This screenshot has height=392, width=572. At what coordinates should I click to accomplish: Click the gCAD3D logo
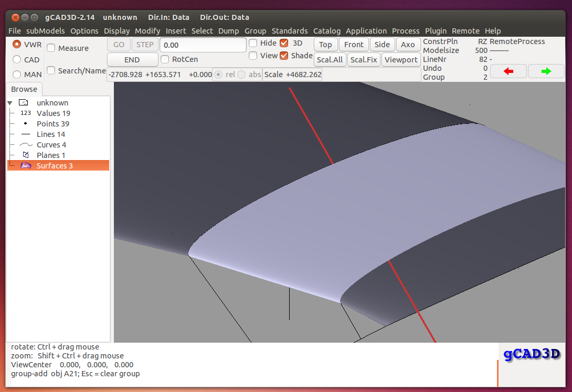[x=532, y=354]
